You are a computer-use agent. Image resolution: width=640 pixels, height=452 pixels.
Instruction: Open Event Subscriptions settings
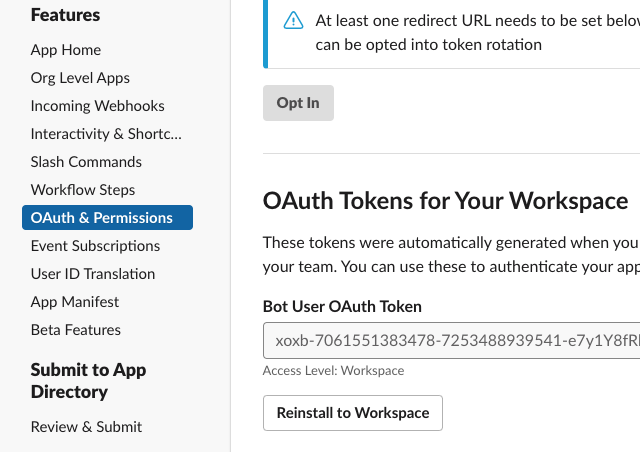[95, 246]
